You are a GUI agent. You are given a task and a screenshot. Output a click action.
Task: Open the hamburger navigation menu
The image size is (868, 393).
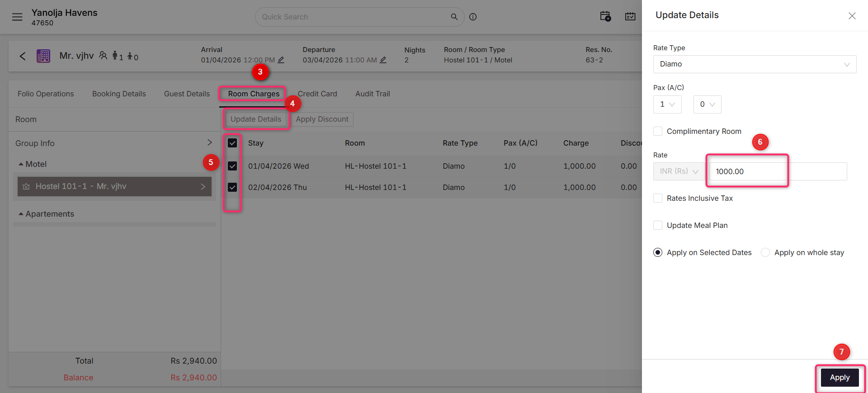point(17,17)
